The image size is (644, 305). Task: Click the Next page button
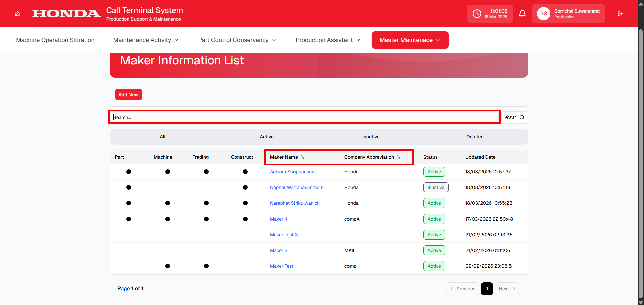[507, 289]
